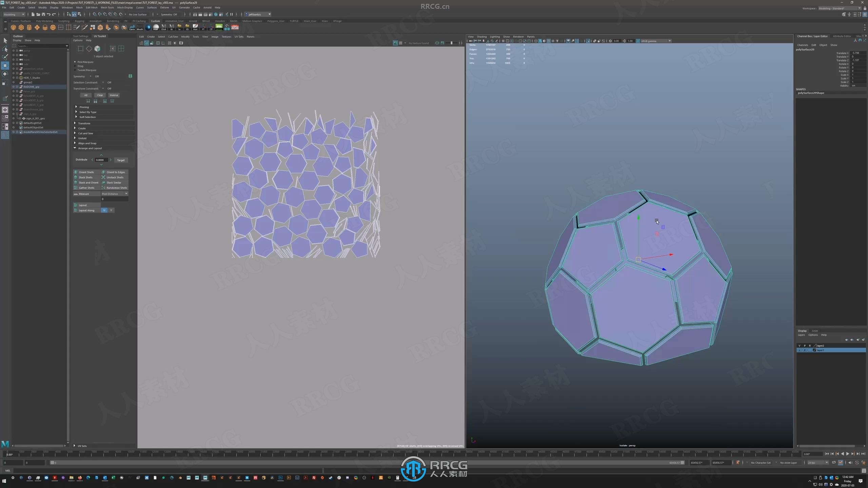Screen dimensions: 868x488
Task: Click the All button in UV Tools
Action: [x=86, y=95]
